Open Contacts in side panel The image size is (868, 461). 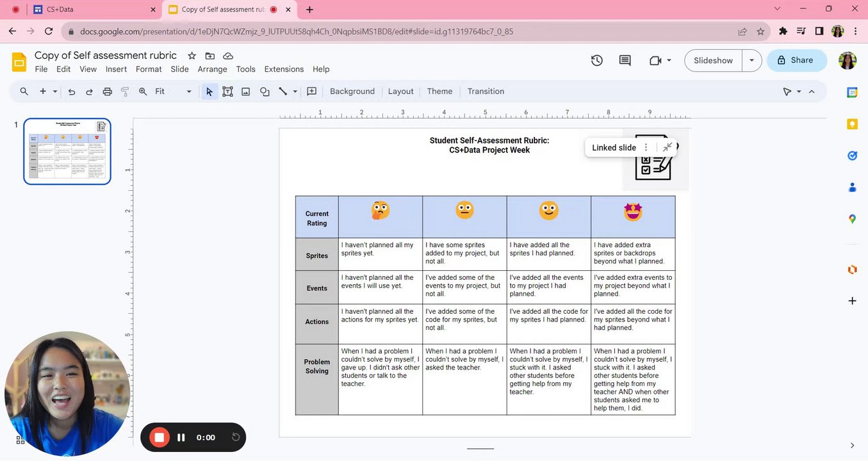coord(852,188)
